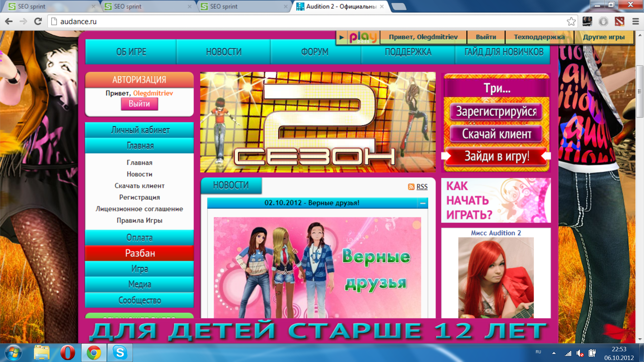Viewport: 644px width, 362px height.
Task: Click the dark monitor extension icon
Action: click(x=587, y=21)
